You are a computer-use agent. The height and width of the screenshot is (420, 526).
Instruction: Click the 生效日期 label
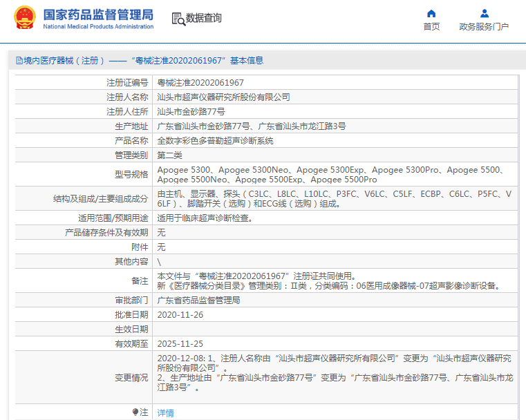131,330
